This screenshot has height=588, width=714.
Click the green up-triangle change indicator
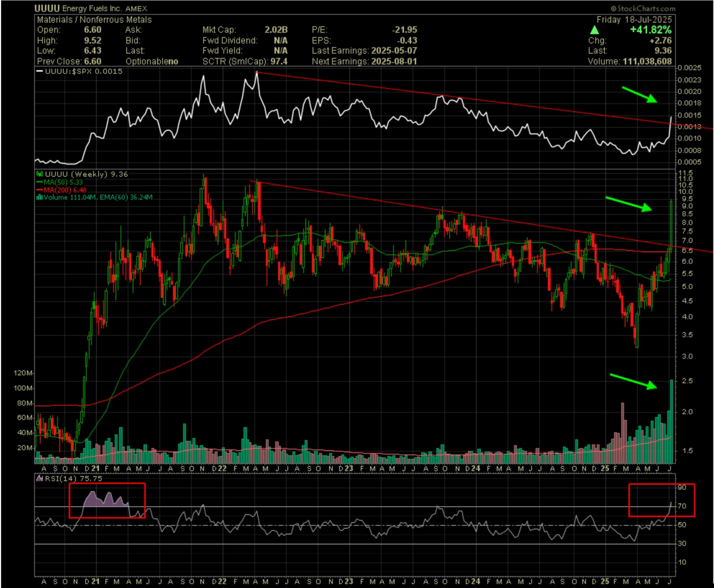594,30
